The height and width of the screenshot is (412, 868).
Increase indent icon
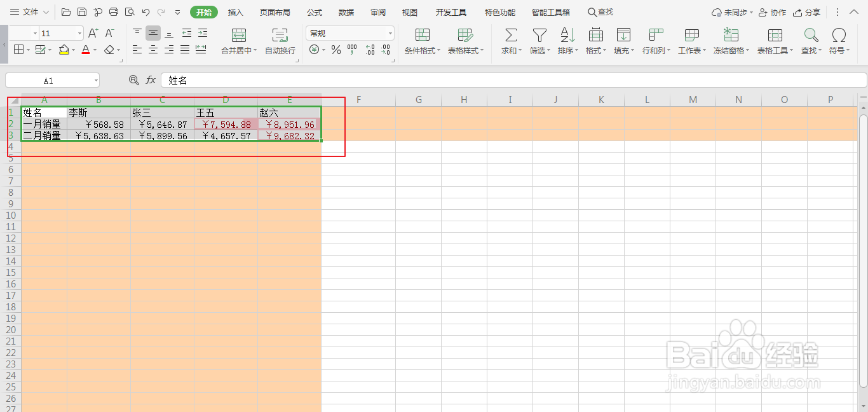coord(203,33)
